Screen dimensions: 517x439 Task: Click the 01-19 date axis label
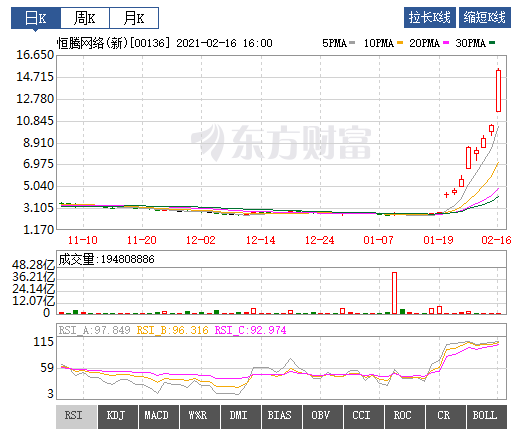click(438, 240)
